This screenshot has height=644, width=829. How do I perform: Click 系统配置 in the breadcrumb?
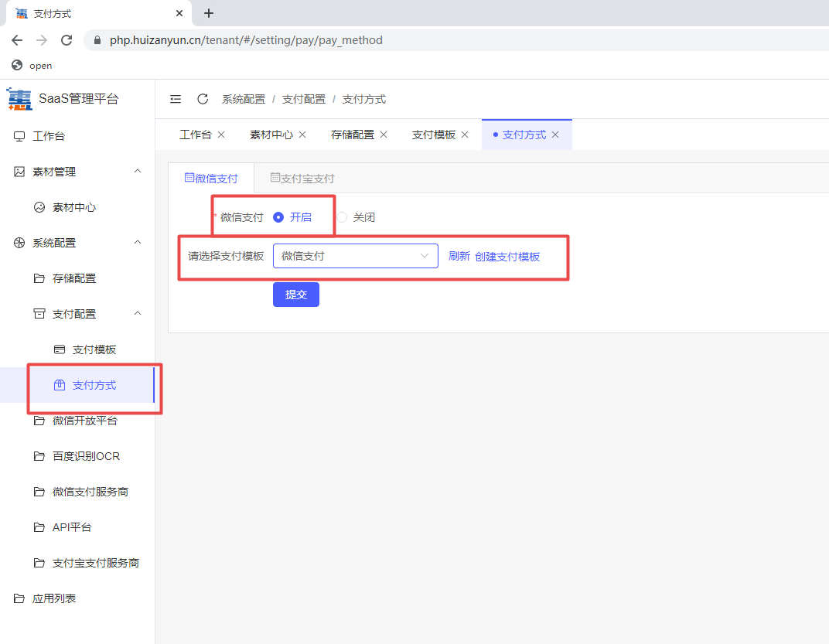click(x=244, y=99)
